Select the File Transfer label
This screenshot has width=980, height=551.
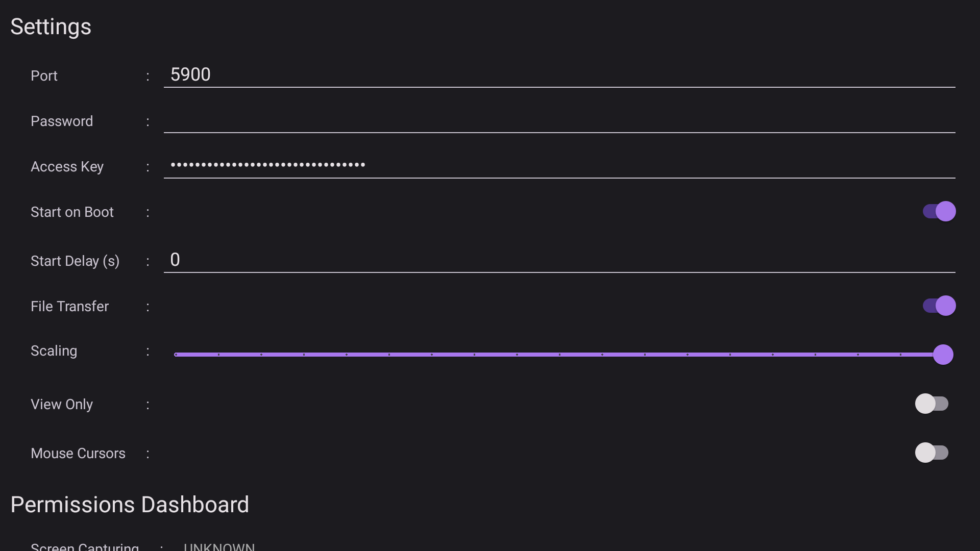pyautogui.click(x=69, y=307)
